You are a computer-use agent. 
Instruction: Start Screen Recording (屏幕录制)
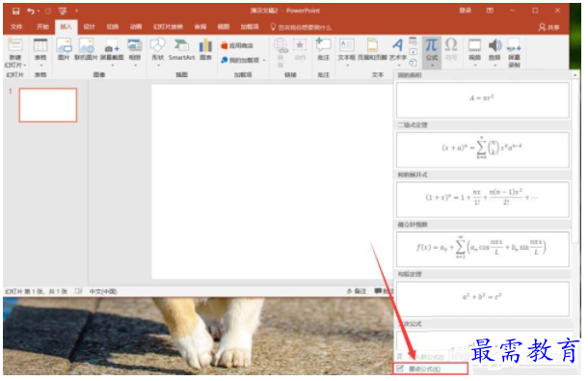pos(514,53)
